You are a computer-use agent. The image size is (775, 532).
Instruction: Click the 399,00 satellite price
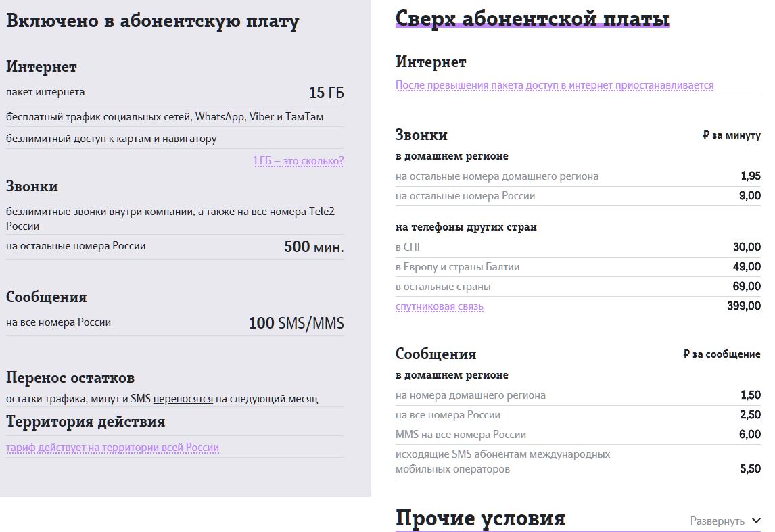(x=744, y=306)
